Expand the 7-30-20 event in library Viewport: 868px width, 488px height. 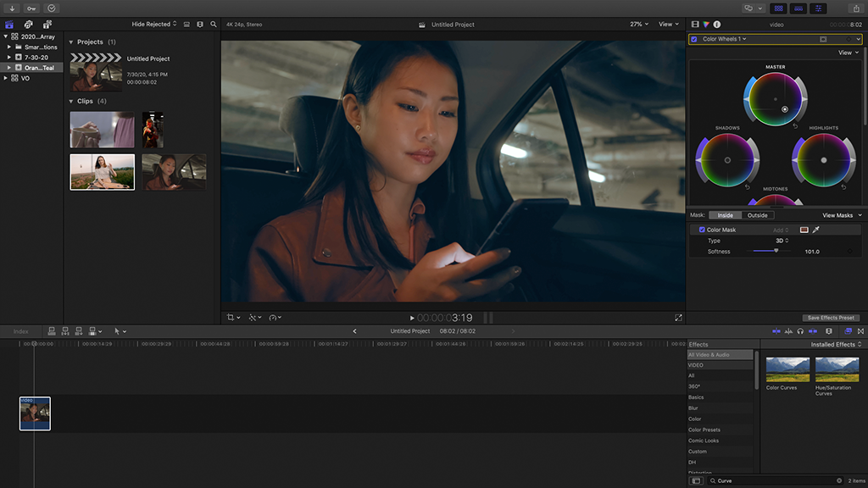click(9, 57)
